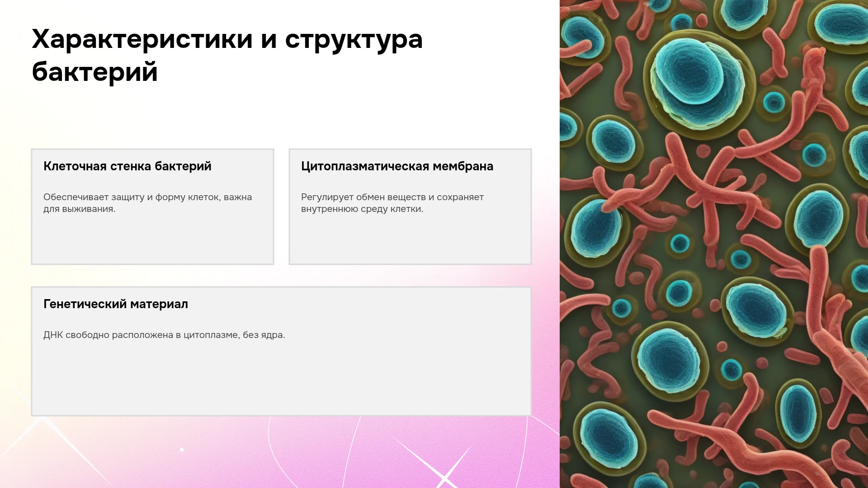This screenshot has width=868, height=488.
Task: Select the heading 'Генетический материал'
Action: click(x=116, y=304)
